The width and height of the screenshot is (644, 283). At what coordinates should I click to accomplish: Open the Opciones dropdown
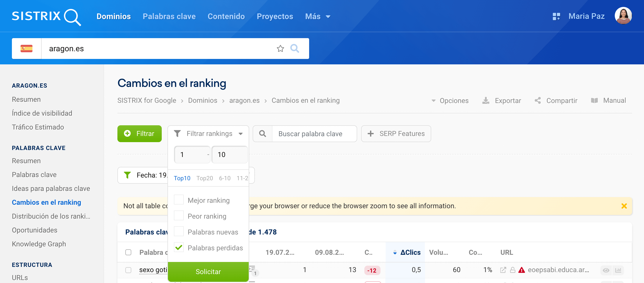(450, 101)
